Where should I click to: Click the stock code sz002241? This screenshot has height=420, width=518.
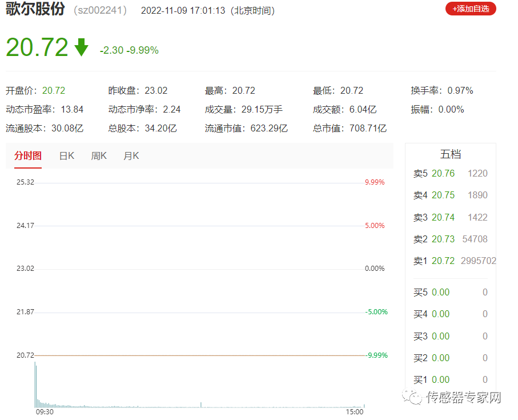[100, 10]
